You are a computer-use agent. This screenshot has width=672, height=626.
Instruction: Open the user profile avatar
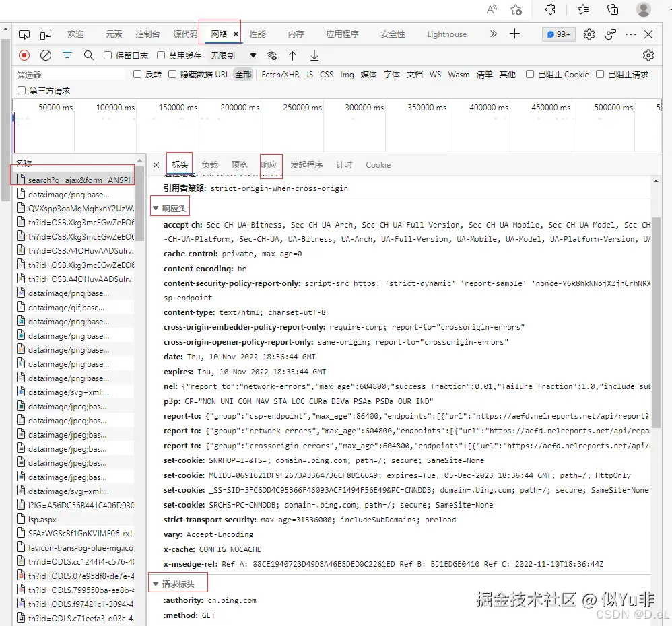[x=643, y=9]
